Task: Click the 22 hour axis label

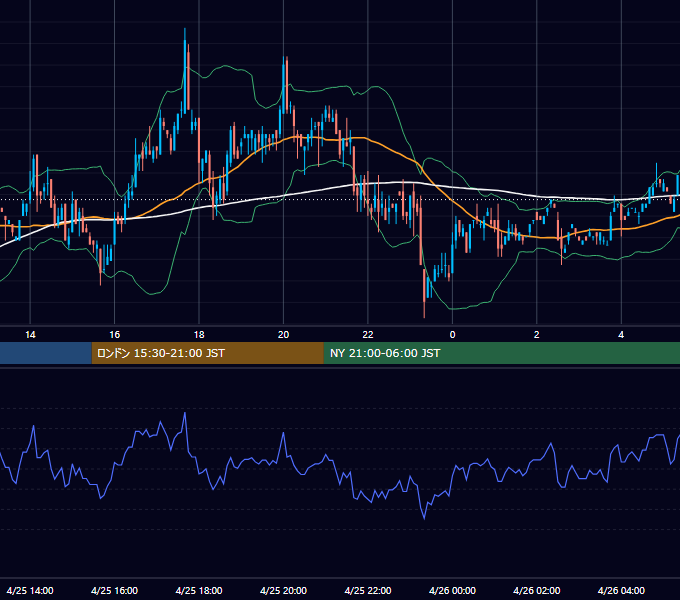Action: (368, 335)
